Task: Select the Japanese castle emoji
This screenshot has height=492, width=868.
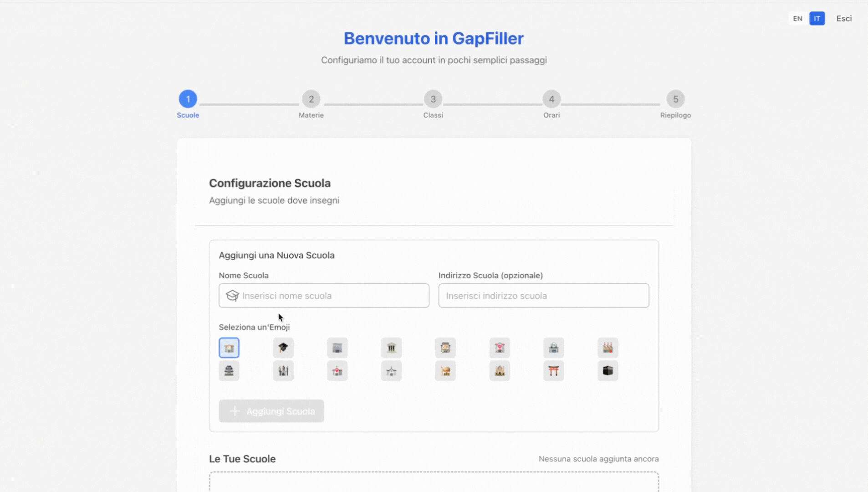Action: coord(229,371)
